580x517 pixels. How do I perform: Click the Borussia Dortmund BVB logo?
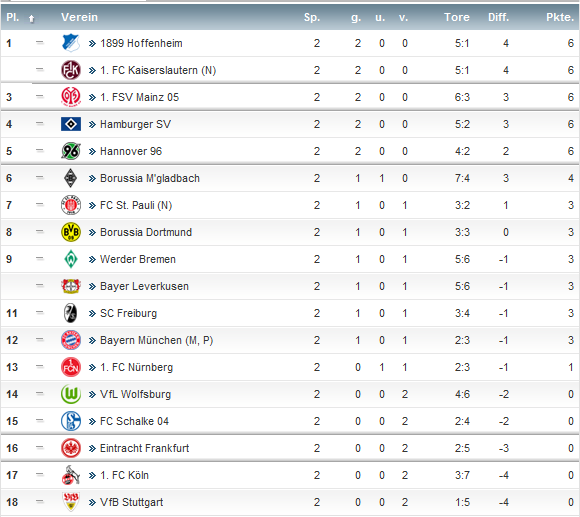(71, 232)
